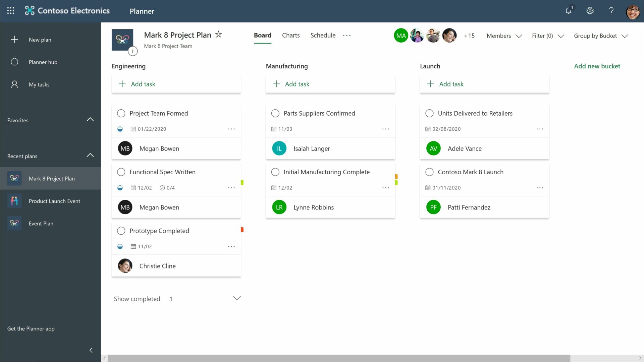Click the Board tab

click(262, 35)
